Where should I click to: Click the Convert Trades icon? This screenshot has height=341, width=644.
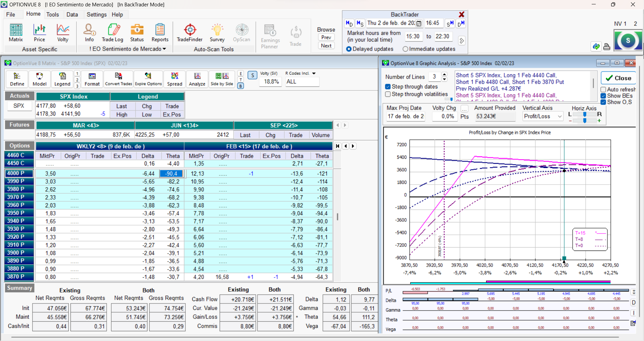[x=119, y=79]
